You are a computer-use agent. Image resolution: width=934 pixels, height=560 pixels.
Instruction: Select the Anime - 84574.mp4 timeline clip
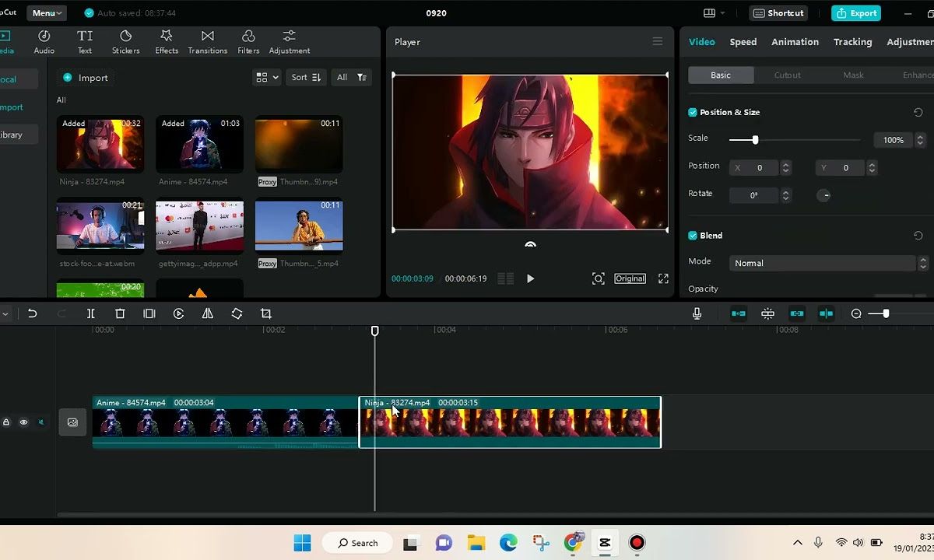(x=226, y=422)
